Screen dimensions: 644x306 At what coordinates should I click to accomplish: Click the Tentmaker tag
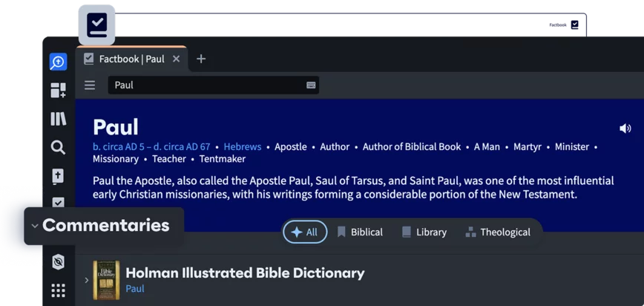(x=223, y=159)
